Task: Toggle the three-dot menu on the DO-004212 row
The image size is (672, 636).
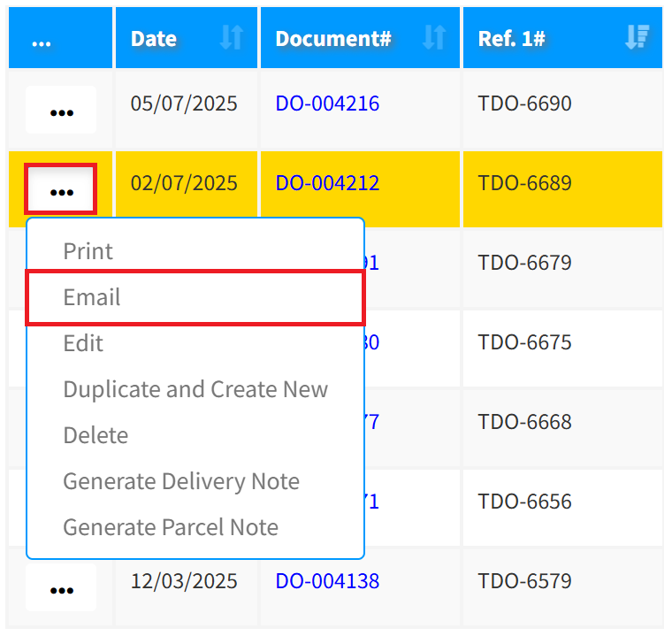Action: pyautogui.click(x=61, y=189)
